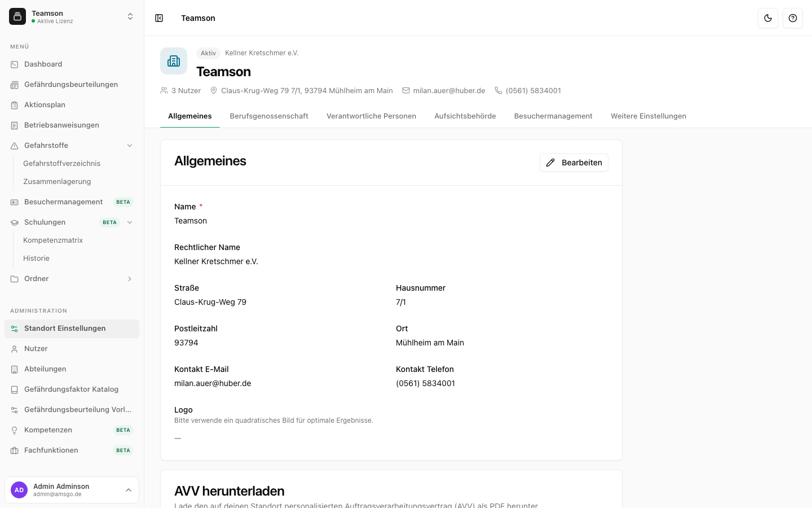Click the Kompetenzen lightbulb icon

coord(15,430)
